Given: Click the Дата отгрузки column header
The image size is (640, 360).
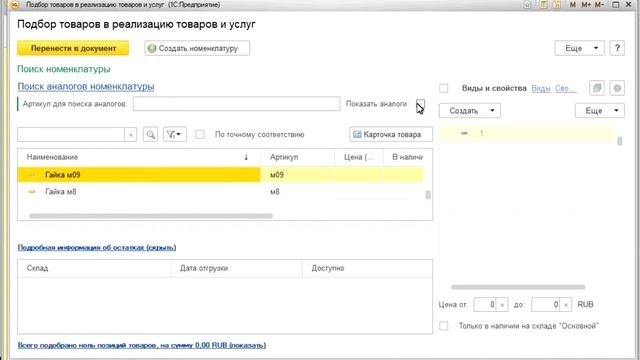Looking at the screenshot, I should click(236, 268).
